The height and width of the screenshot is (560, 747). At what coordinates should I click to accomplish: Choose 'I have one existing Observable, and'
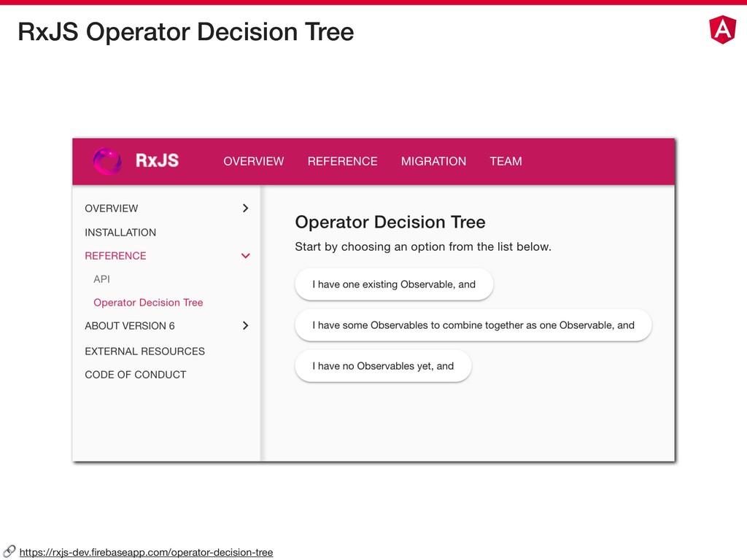click(x=394, y=284)
